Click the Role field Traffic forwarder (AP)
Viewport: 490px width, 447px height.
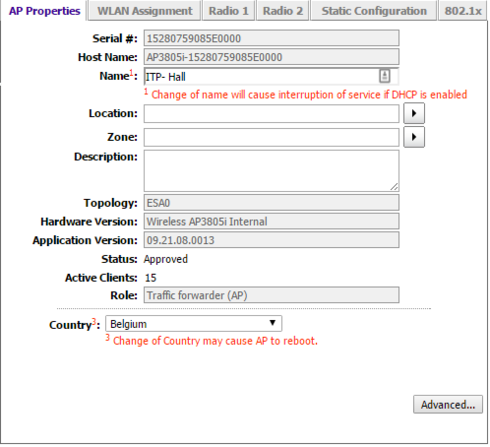click(x=271, y=295)
